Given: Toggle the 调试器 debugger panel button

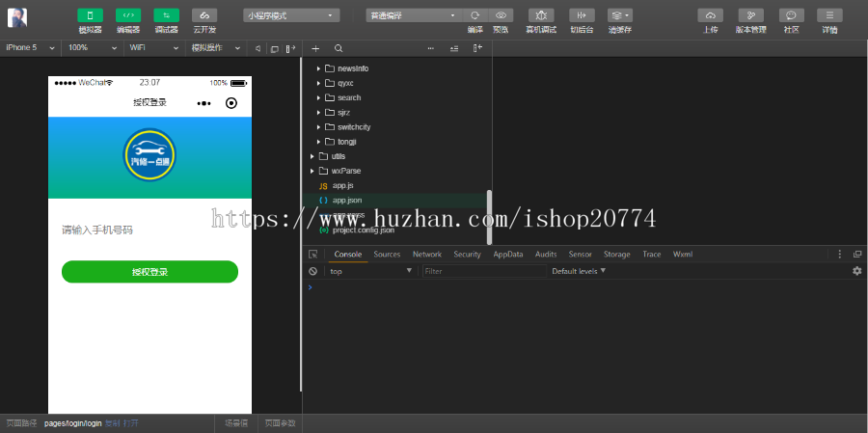Looking at the screenshot, I should pos(166,15).
